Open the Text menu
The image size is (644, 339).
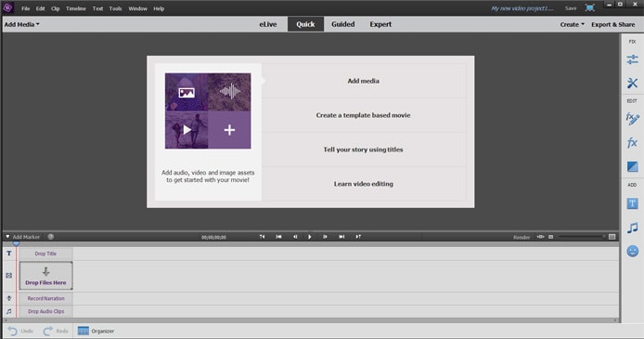pyautogui.click(x=97, y=8)
